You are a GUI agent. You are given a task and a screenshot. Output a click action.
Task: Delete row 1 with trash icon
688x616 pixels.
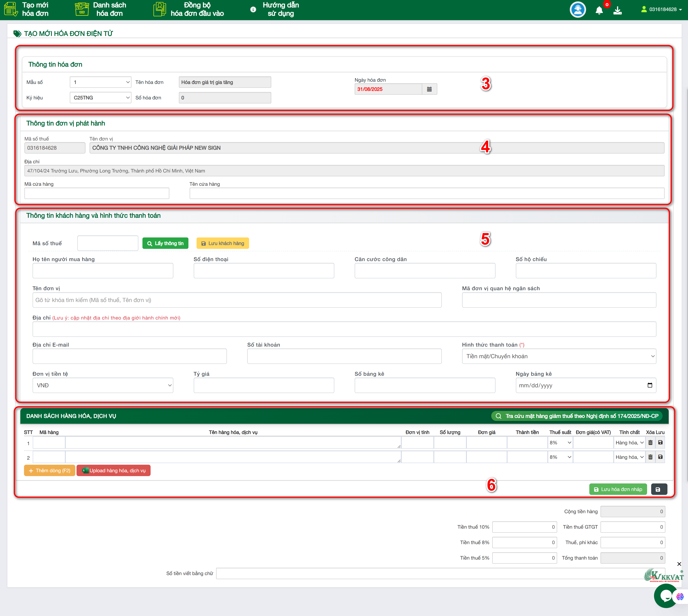point(650,443)
